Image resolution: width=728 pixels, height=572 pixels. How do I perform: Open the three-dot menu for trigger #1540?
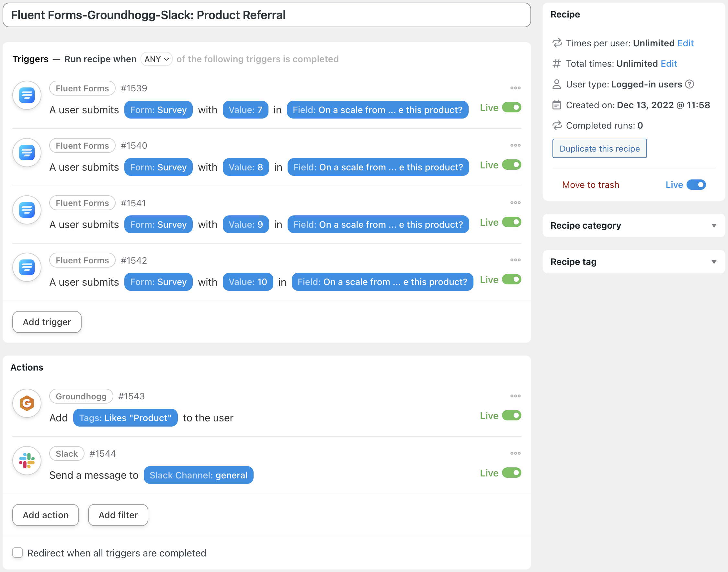[515, 145]
